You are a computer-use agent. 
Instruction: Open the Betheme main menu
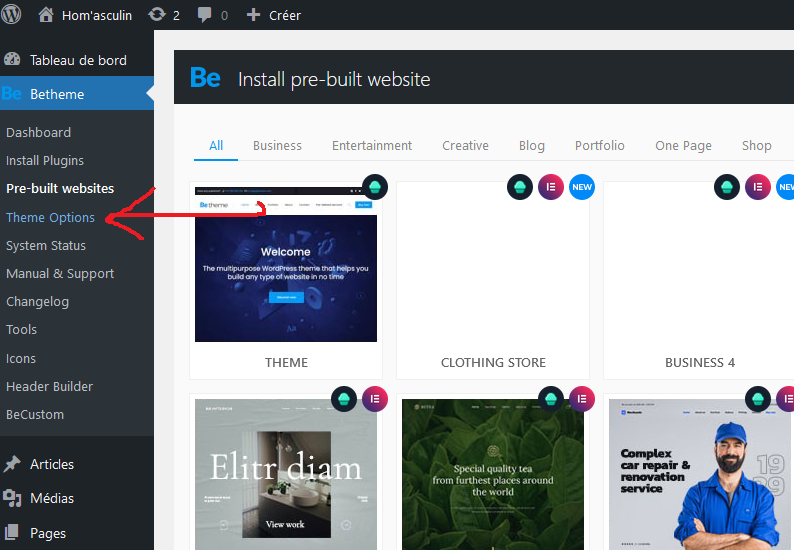tap(77, 93)
